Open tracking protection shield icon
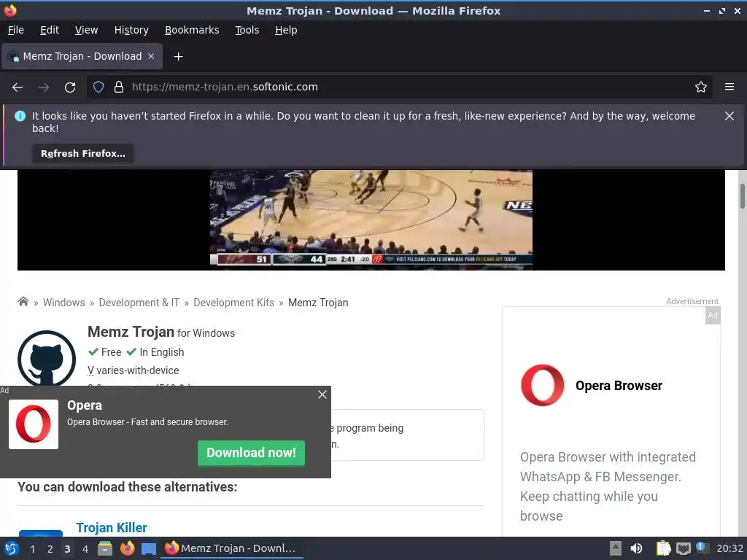The height and width of the screenshot is (560, 747). coord(98,87)
